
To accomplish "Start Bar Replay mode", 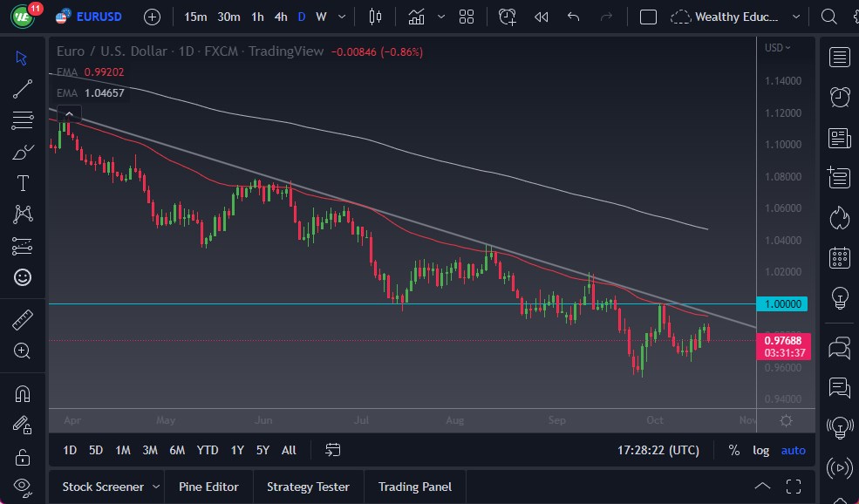I will point(541,16).
